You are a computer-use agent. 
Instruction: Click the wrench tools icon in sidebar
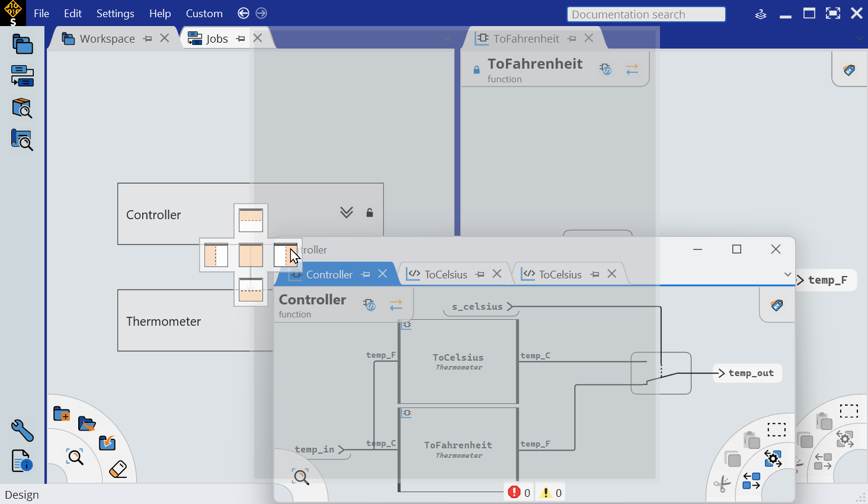point(22,431)
